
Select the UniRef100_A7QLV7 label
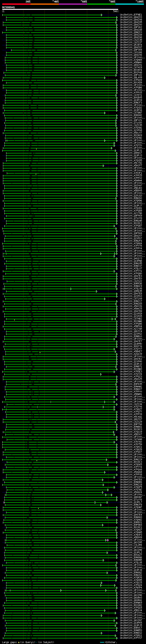pyautogui.click(x=131, y=268)
